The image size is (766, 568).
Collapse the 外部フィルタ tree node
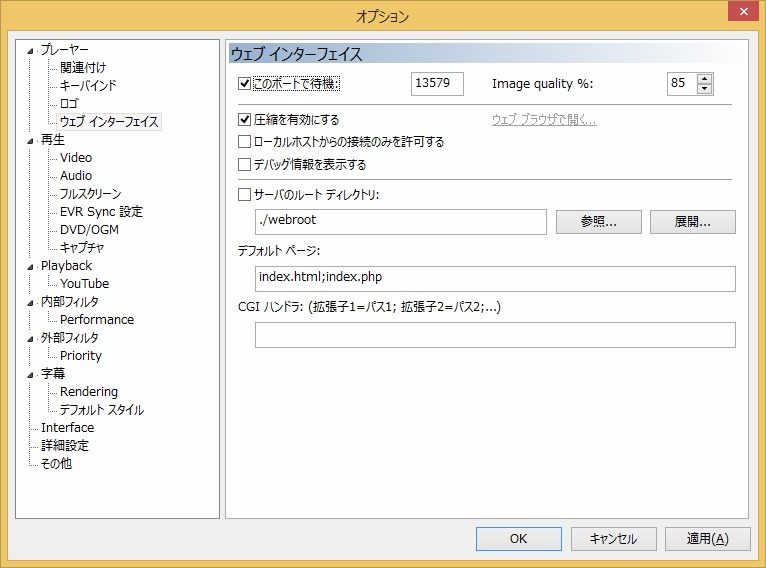point(30,339)
